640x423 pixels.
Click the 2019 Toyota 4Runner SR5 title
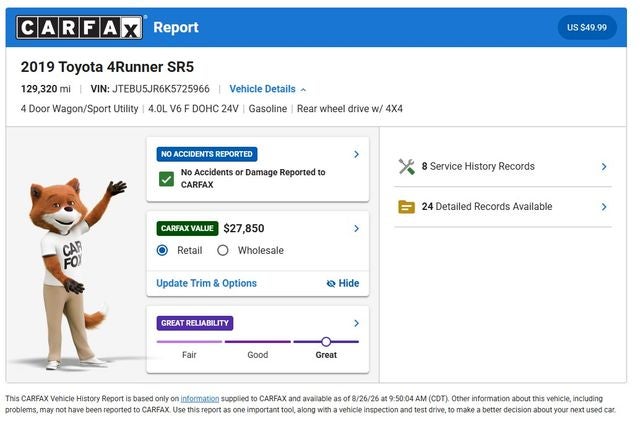pos(107,67)
